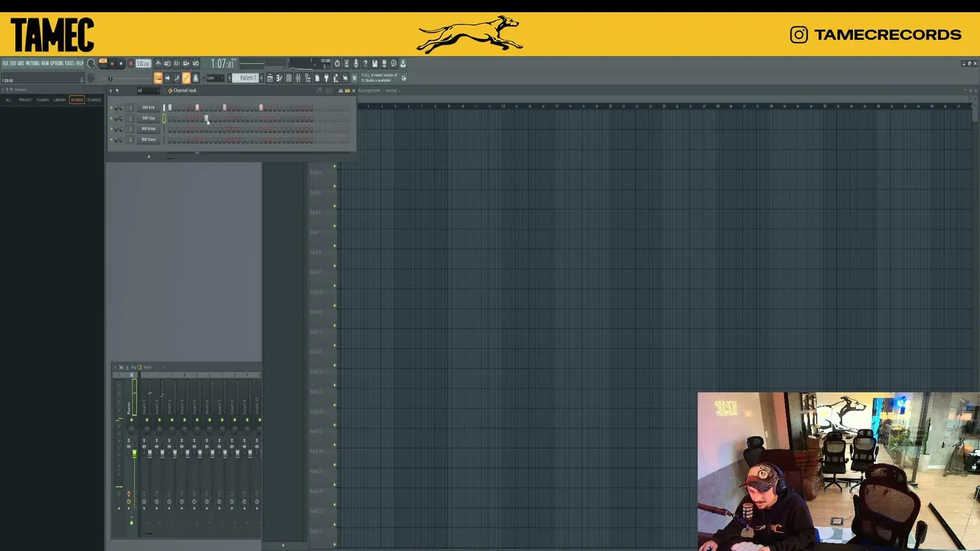Click the Record button

pyautogui.click(x=130, y=64)
